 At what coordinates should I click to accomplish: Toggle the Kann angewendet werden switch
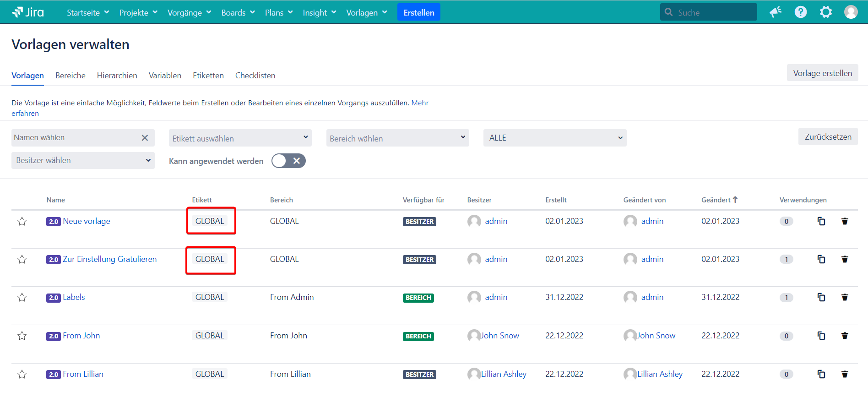tap(288, 161)
